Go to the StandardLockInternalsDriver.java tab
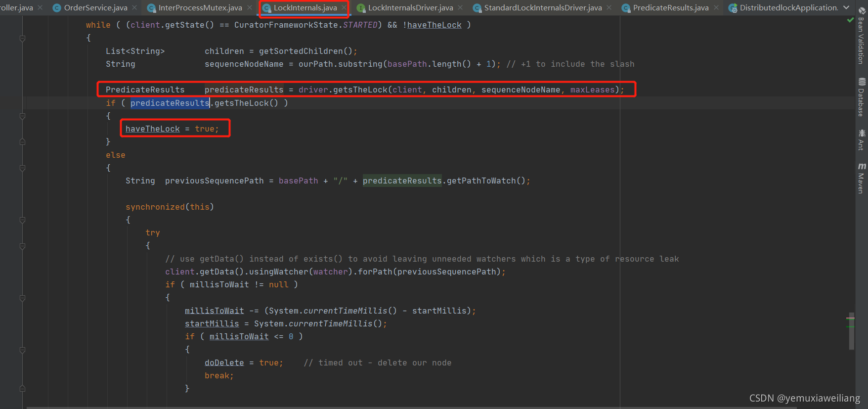868x409 pixels. (543, 8)
